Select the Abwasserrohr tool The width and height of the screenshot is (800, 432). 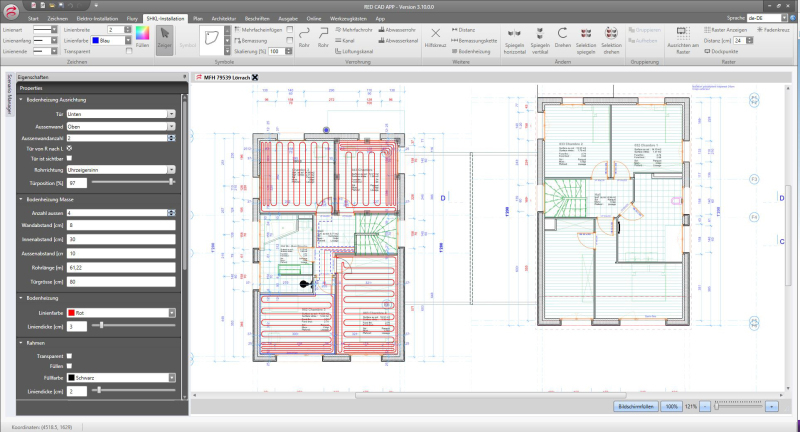point(397,30)
